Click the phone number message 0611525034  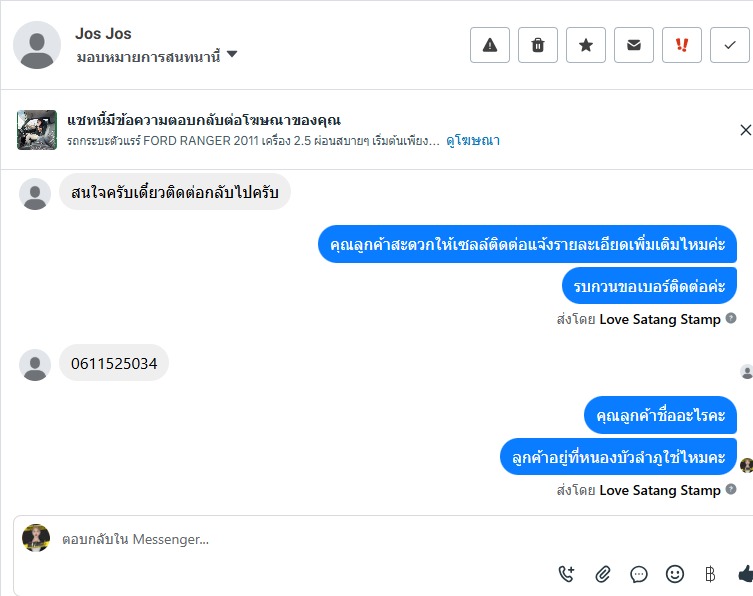[x=114, y=364]
